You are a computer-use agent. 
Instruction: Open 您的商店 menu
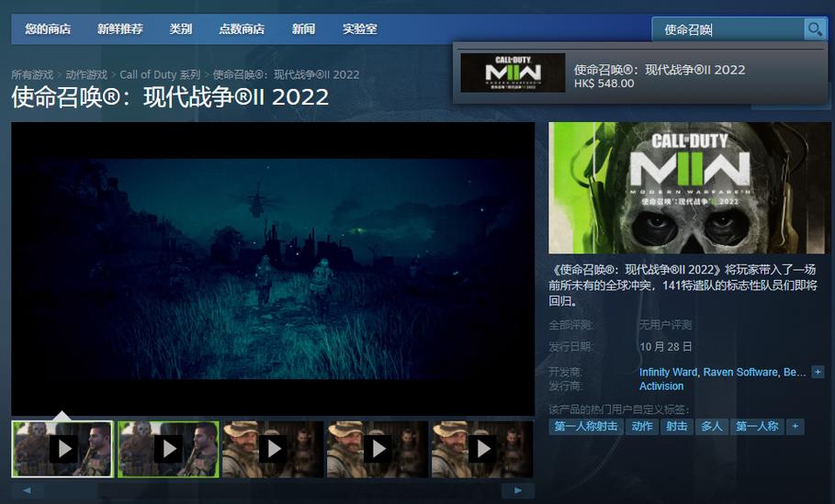[48, 28]
